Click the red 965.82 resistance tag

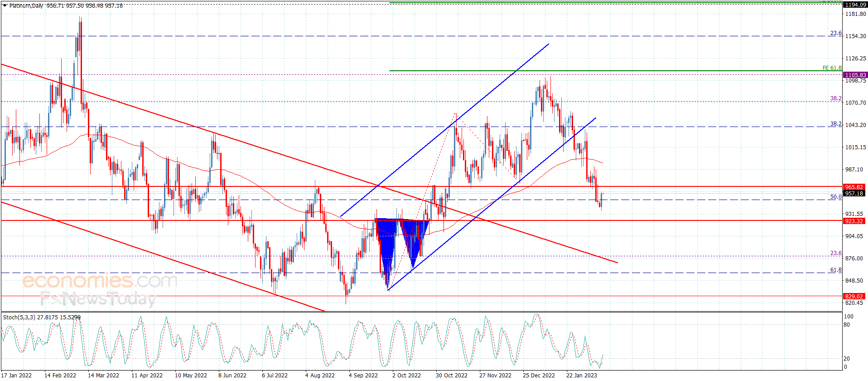click(855, 187)
